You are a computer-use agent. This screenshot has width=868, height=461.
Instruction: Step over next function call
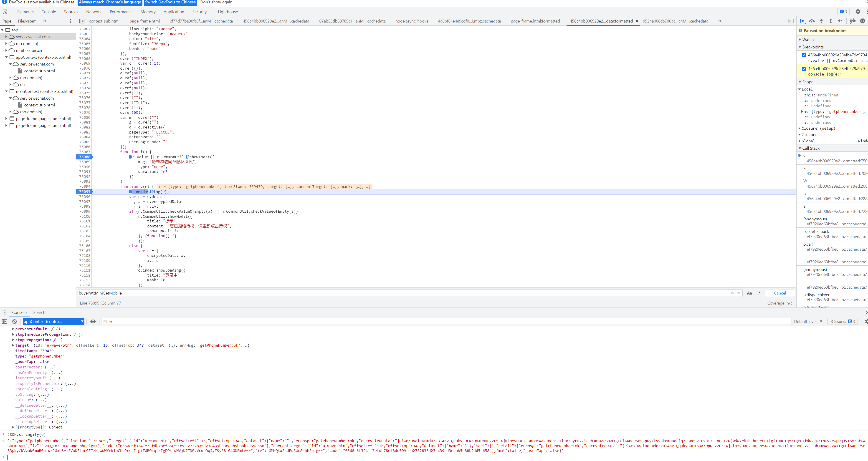click(812, 21)
